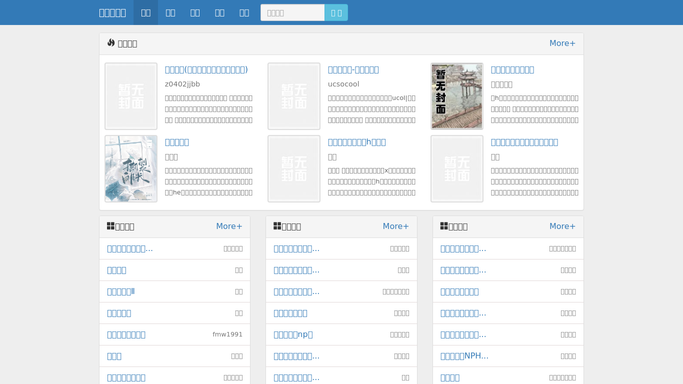Click the grid icon heading the panel listing fmw1991
Viewport: 683px width, 384px height.
coord(111,226)
